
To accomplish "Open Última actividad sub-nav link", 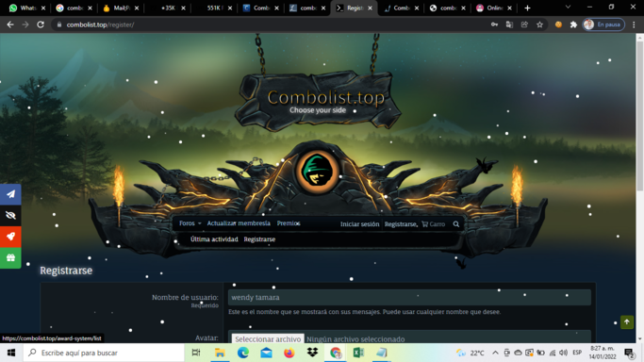I will (214, 239).
